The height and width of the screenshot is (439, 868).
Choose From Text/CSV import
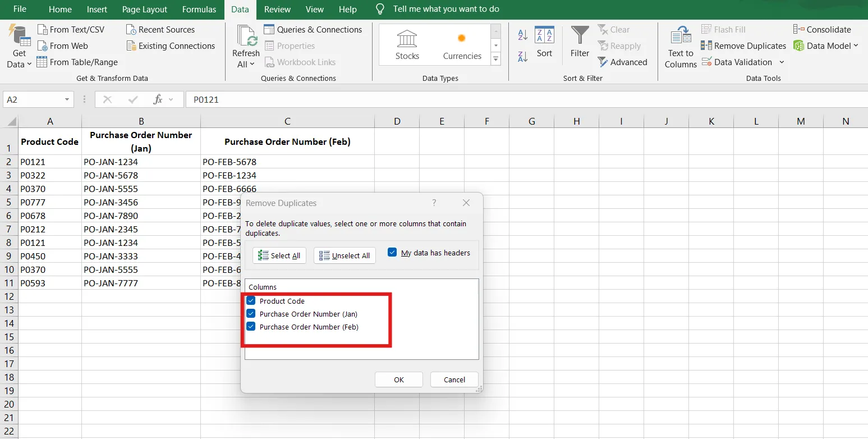(71, 30)
